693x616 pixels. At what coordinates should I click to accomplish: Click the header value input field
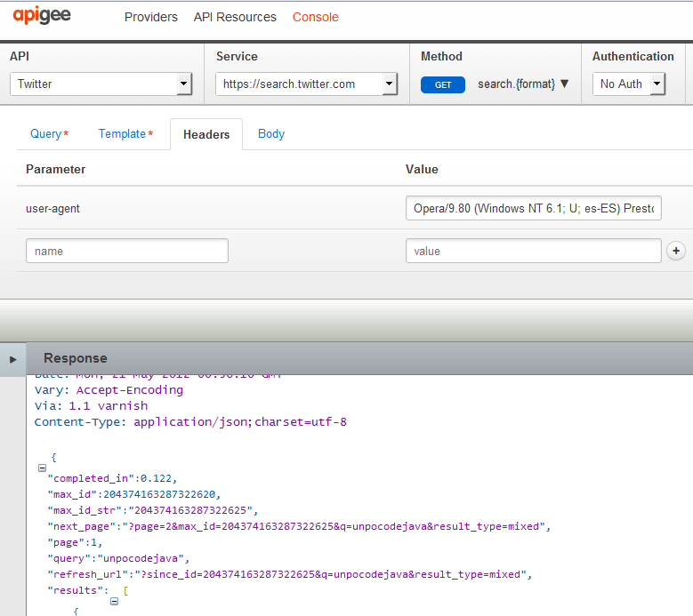click(533, 252)
